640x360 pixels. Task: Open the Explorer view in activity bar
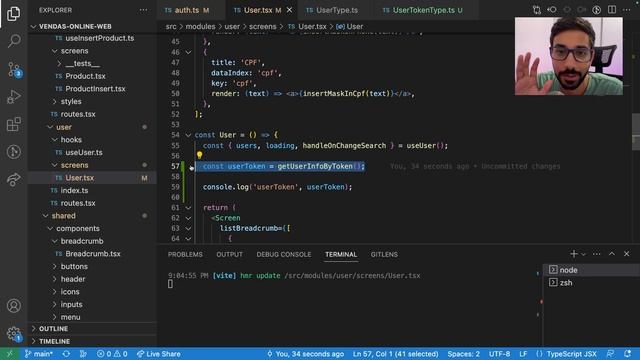[13, 13]
